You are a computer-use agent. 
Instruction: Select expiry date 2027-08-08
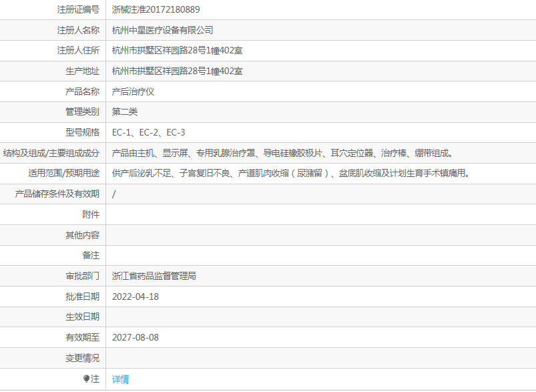click(x=136, y=337)
